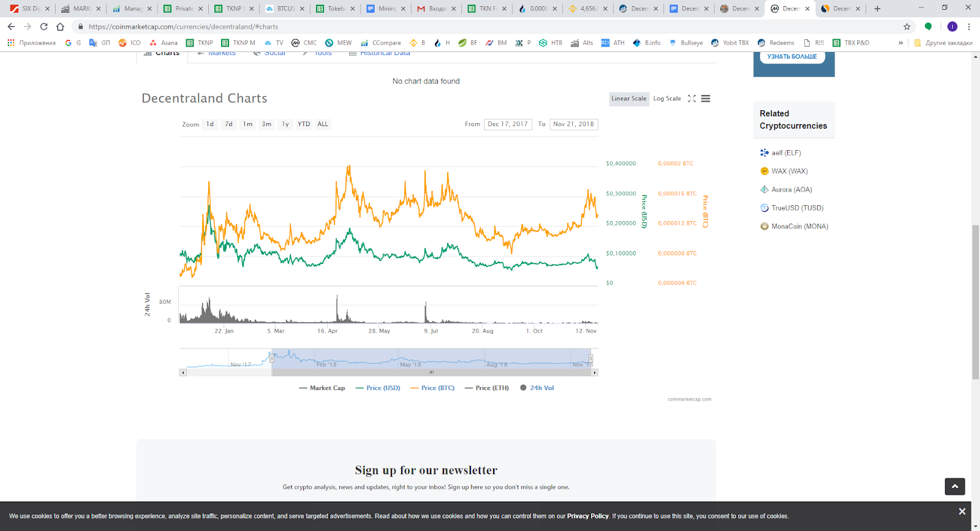980x531 pixels.
Task: Toggle Price (USD) series in legend
Action: 378,388
